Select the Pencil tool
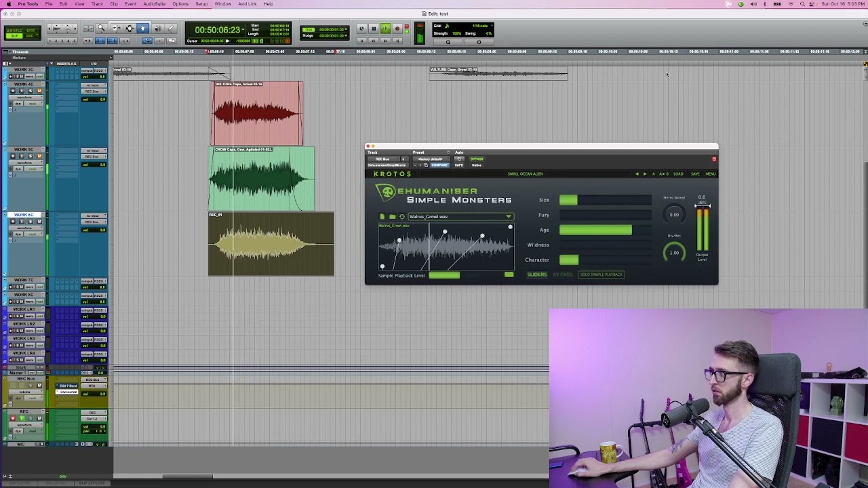Image resolution: width=868 pixels, height=488 pixels. coord(171,28)
